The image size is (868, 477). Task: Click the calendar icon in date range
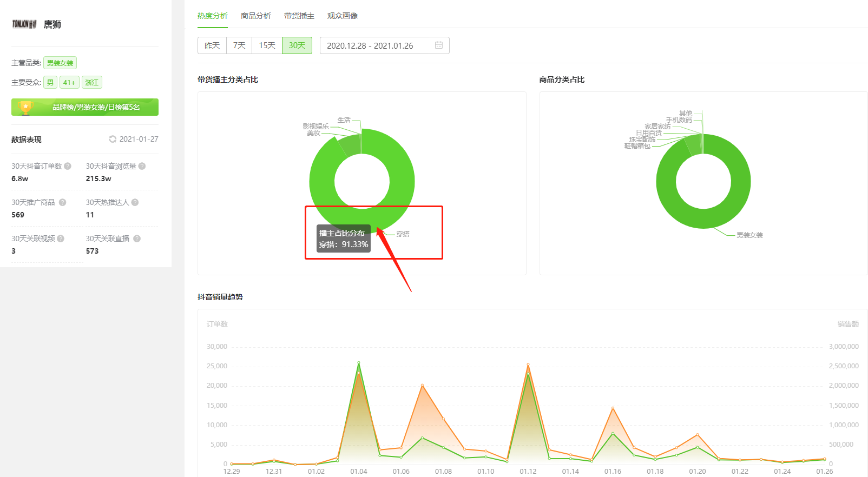(439, 45)
